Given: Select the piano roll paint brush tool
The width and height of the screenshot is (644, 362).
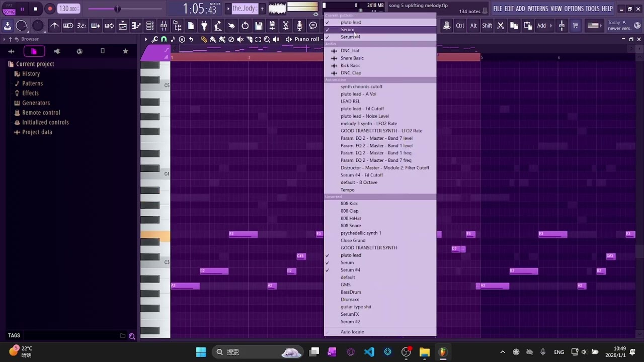Looking at the screenshot, I should pyautogui.click(x=213, y=39).
